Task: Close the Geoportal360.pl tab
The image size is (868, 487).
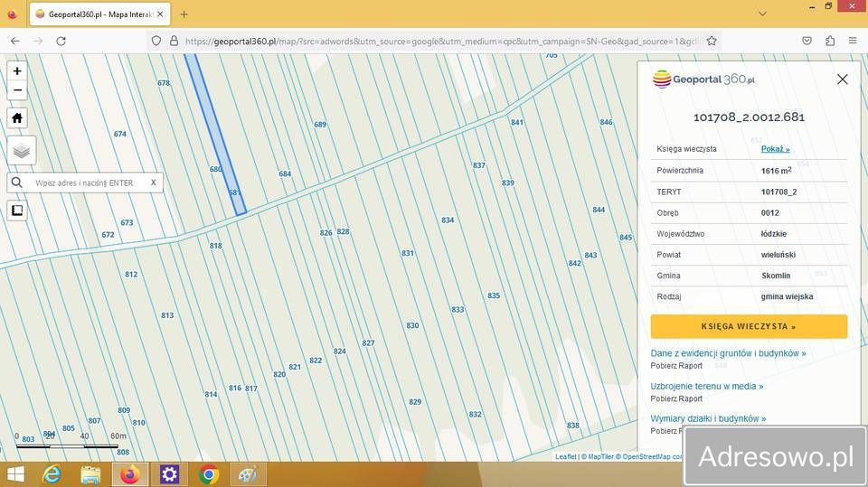Action: tap(160, 14)
